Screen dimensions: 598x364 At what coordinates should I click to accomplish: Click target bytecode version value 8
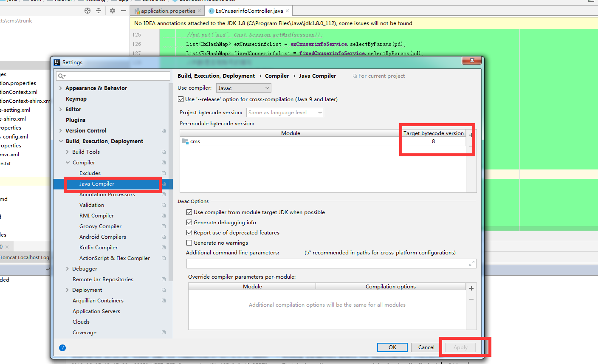(433, 141)
